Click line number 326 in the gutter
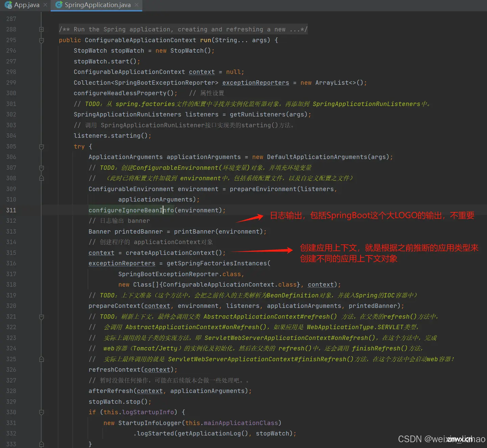This screenshot has width=487, height=448. pyautogui.click(x=11, y=370)
